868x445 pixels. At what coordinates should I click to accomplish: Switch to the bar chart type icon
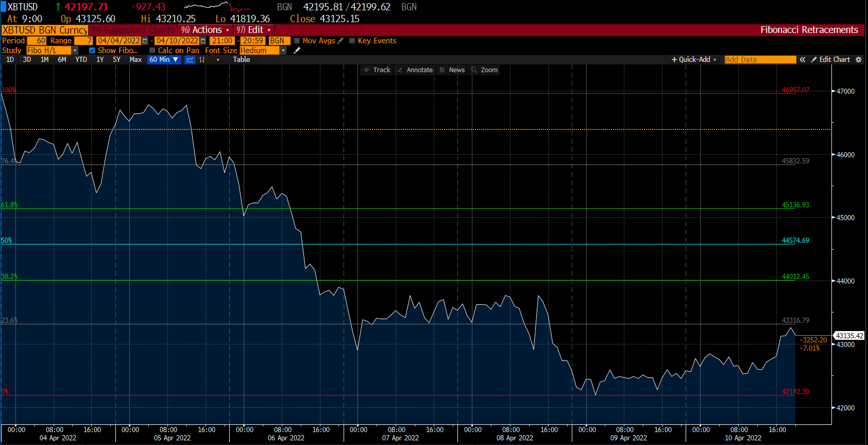(x=202, y=60)
